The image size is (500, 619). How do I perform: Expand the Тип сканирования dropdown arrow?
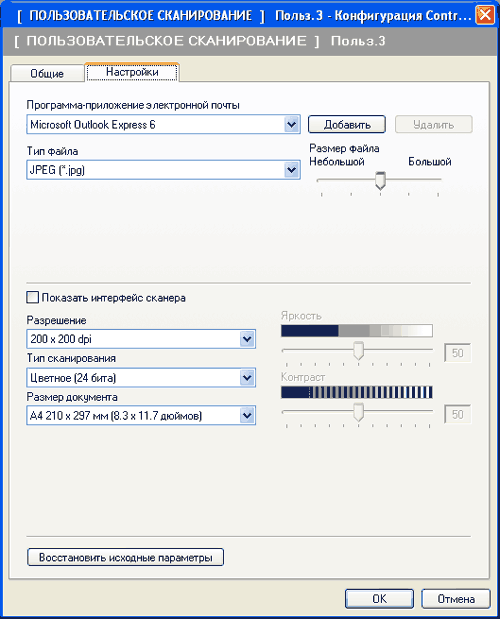(247, 378)
